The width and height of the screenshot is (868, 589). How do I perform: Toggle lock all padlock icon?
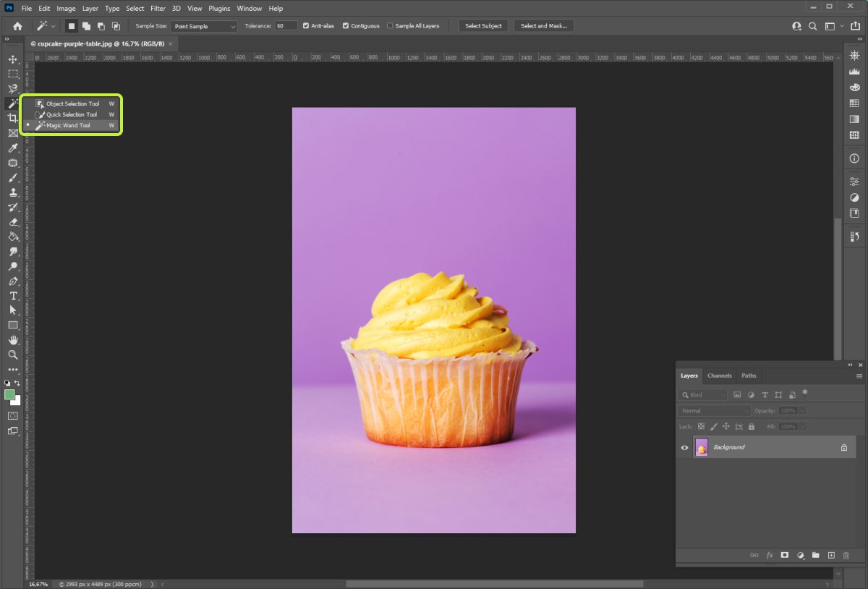click(x=752, y=427)
